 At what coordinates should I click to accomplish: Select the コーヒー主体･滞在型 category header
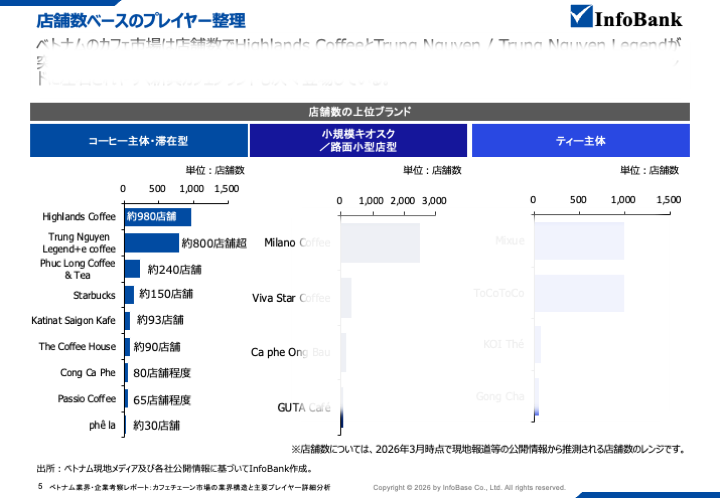(x=139, y=140)
